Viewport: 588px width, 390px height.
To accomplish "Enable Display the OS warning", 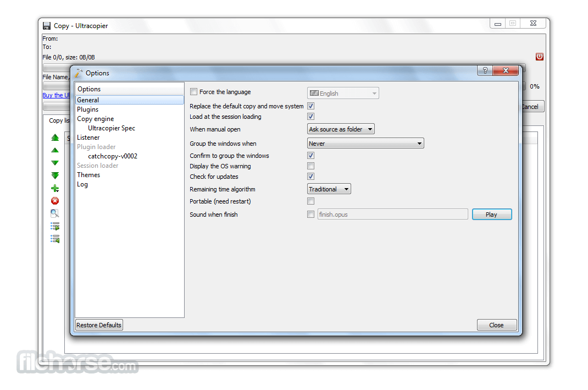I will 310,166.
